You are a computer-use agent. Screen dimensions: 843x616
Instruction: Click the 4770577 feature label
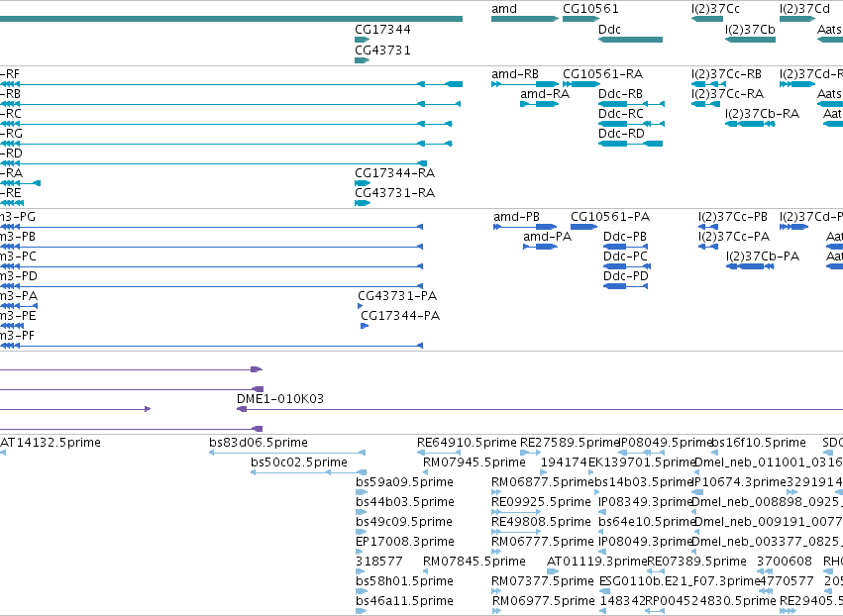[x=787, y=581]
